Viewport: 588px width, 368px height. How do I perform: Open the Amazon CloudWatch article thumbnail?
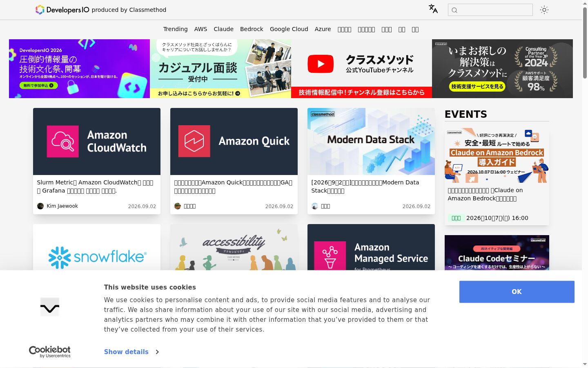point(97,141)
